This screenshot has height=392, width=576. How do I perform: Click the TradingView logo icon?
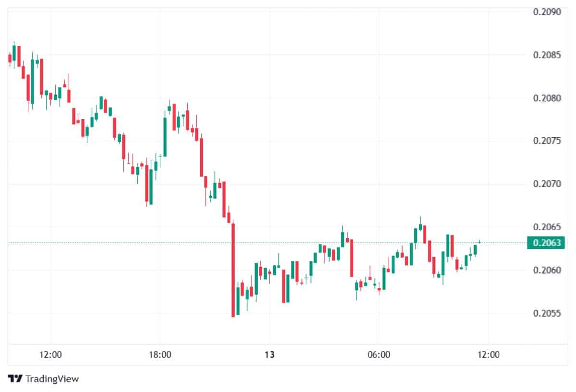pos(15,379)
